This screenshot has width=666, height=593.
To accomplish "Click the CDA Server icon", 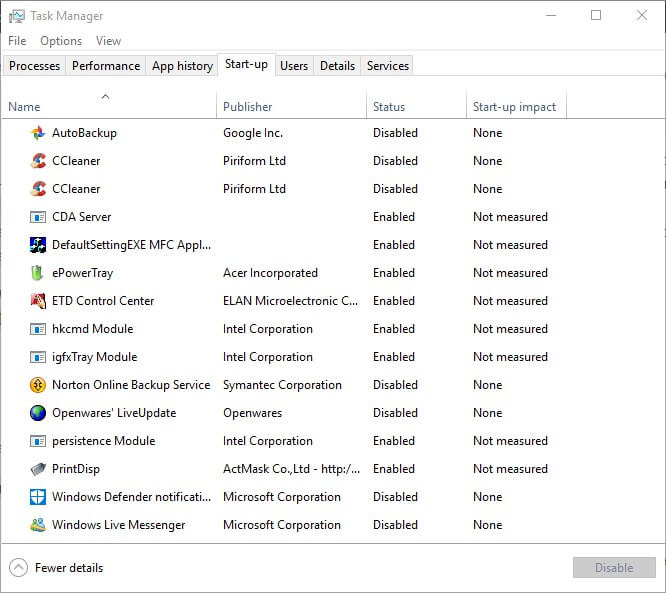I will (x=38, y=217).
